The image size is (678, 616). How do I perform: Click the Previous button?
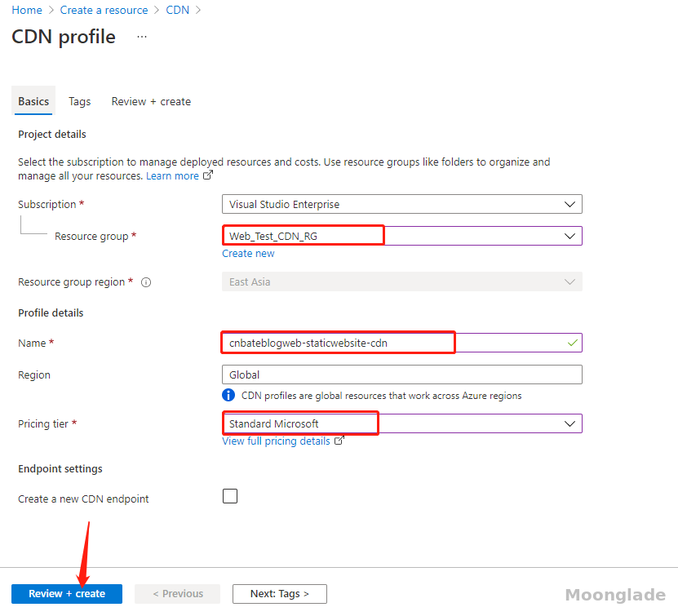[177, 594]
